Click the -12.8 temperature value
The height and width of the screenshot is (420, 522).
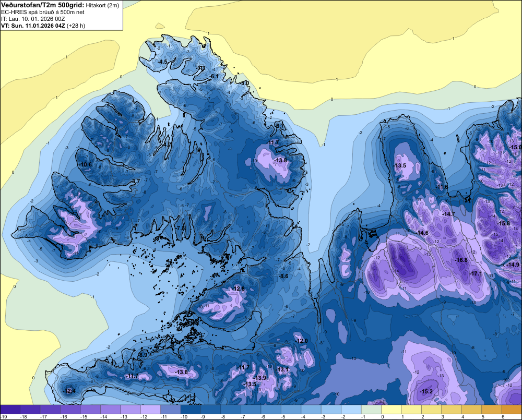tap(239, 289)
